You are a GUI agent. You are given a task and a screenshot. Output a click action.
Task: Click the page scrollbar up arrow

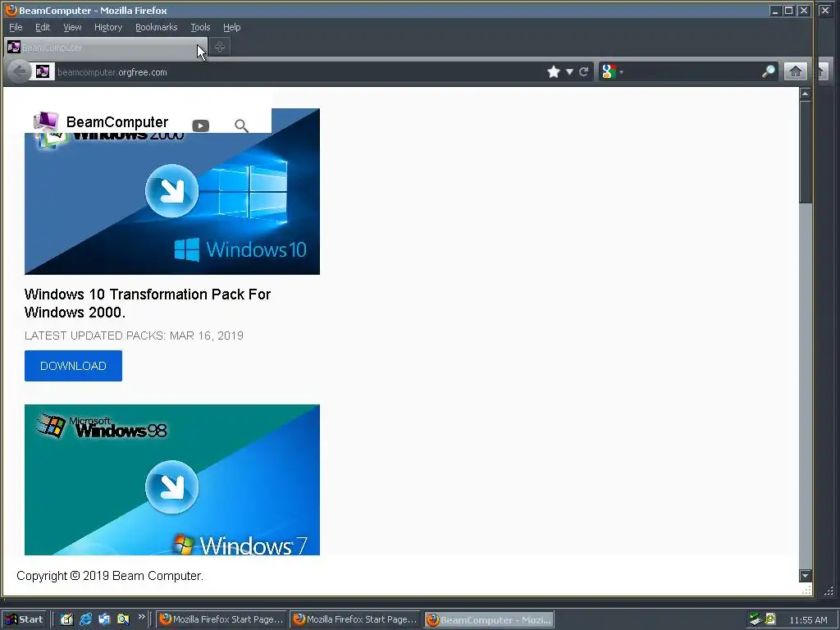(x=805, y=94)
